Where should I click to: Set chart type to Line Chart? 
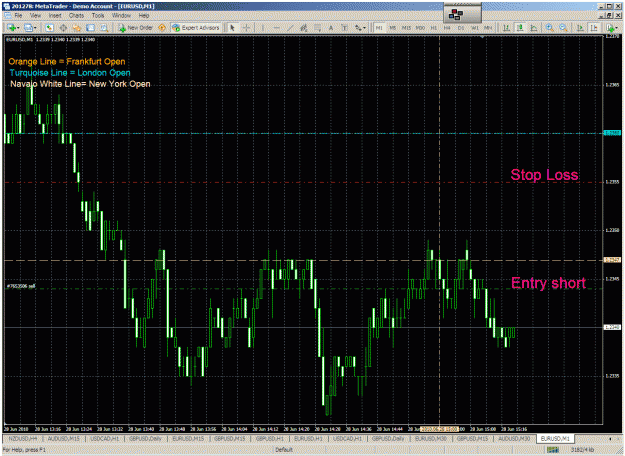534,28
